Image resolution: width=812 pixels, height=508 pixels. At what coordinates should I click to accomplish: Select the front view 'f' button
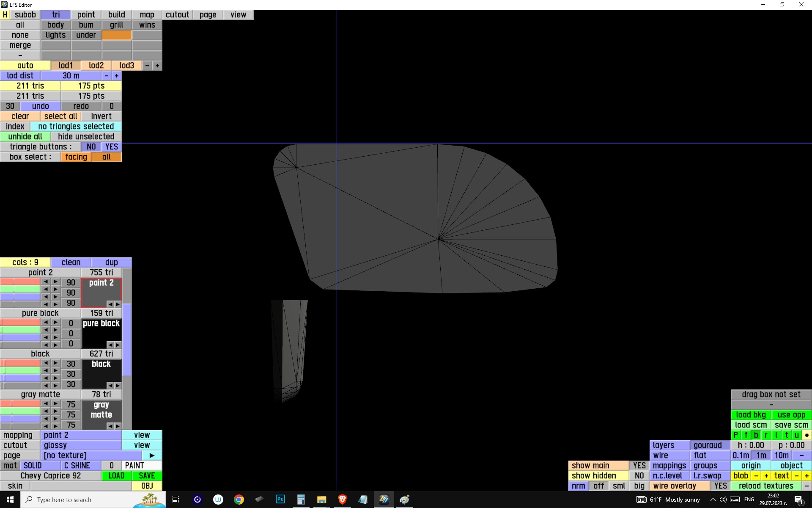(x=746, y=435)
